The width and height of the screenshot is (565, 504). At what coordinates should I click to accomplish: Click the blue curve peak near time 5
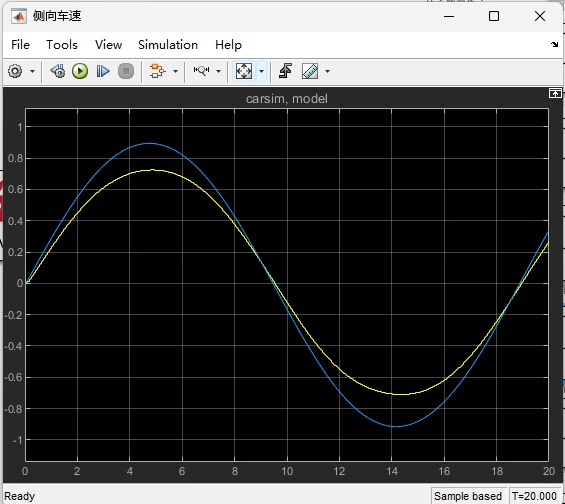150,143
